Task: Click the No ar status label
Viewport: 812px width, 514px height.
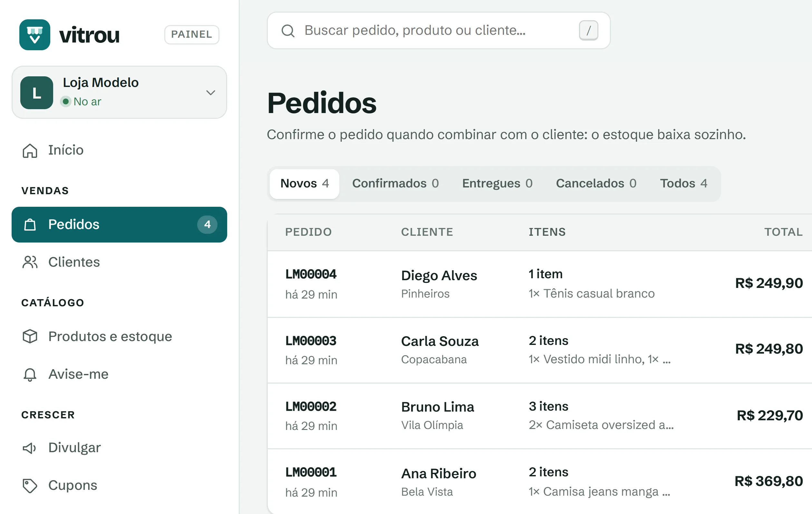Action: tap(87, 101)
